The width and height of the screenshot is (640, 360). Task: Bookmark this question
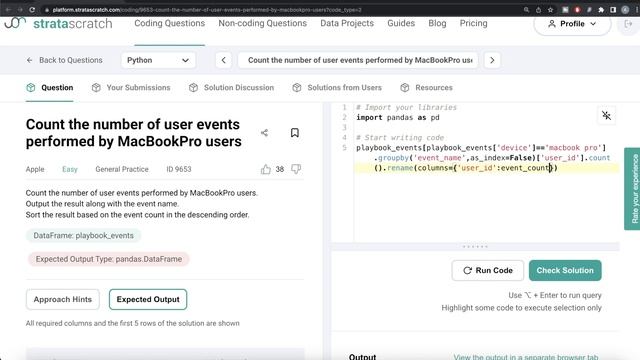pyautogui.click(x=295, y=133)
